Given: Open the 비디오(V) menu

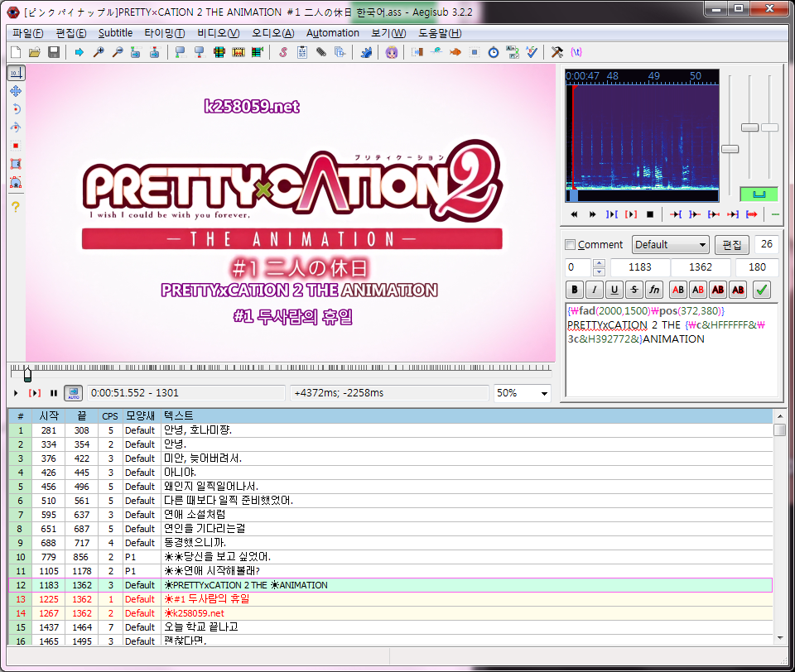Looking at the screenshot, I should click(x=219, y=33).
